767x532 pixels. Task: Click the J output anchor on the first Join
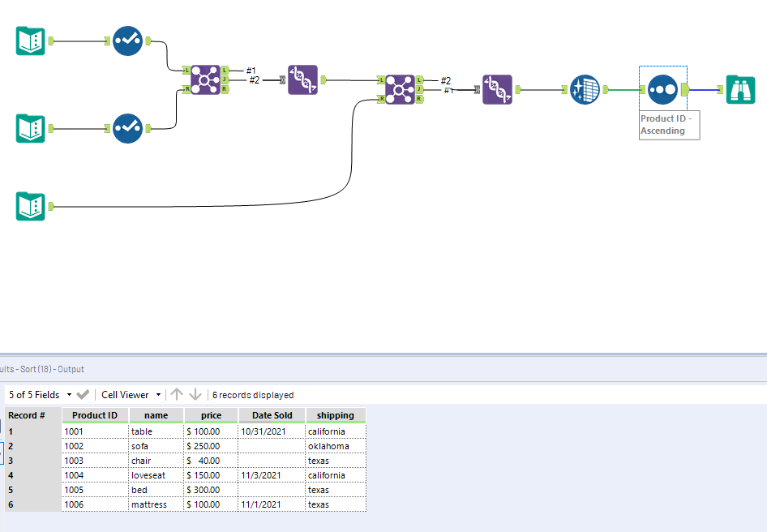(224, 81)
